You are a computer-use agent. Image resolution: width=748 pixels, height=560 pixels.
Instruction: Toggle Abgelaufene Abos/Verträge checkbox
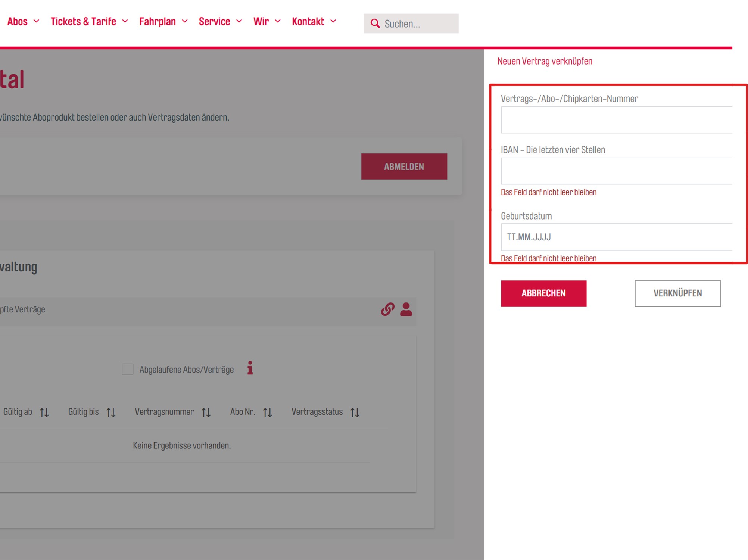[x=128, y=369]
